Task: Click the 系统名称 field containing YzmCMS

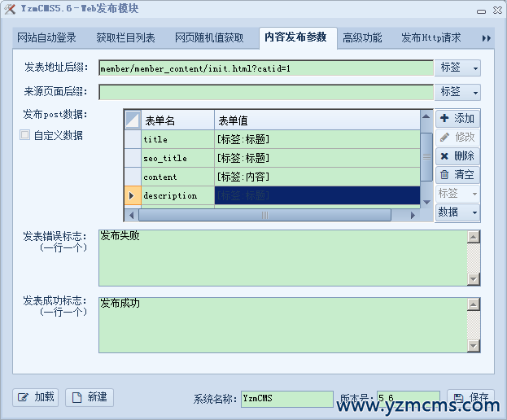Action: pos(286,399)
